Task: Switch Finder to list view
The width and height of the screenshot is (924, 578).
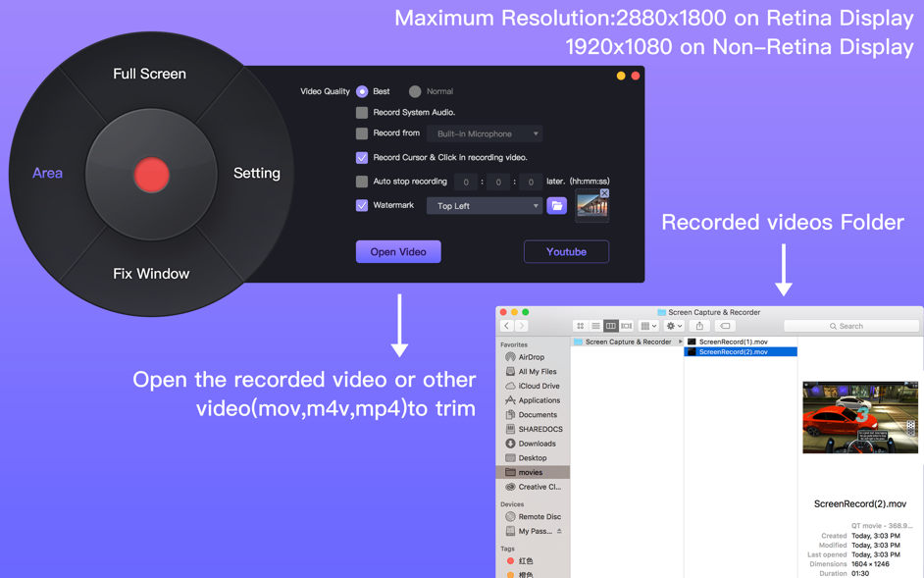Action: [x=595, y=326]
